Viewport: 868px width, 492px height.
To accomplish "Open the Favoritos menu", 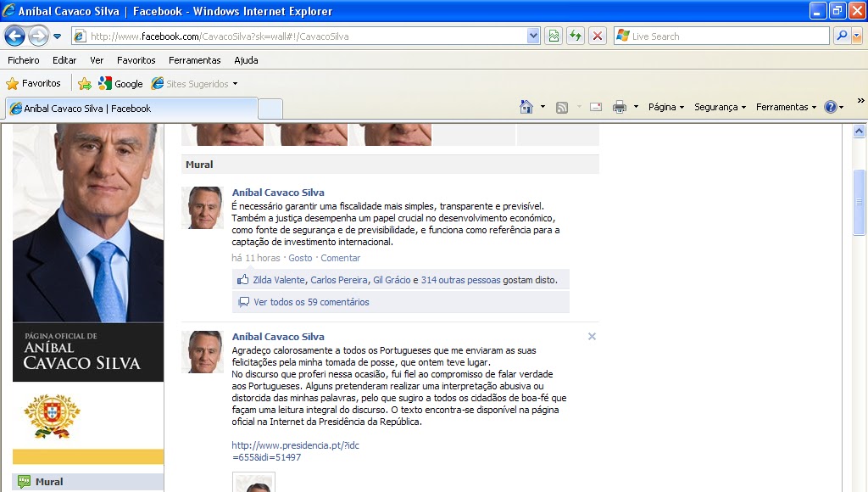I will pyautogui.click(x=136, y=60).
